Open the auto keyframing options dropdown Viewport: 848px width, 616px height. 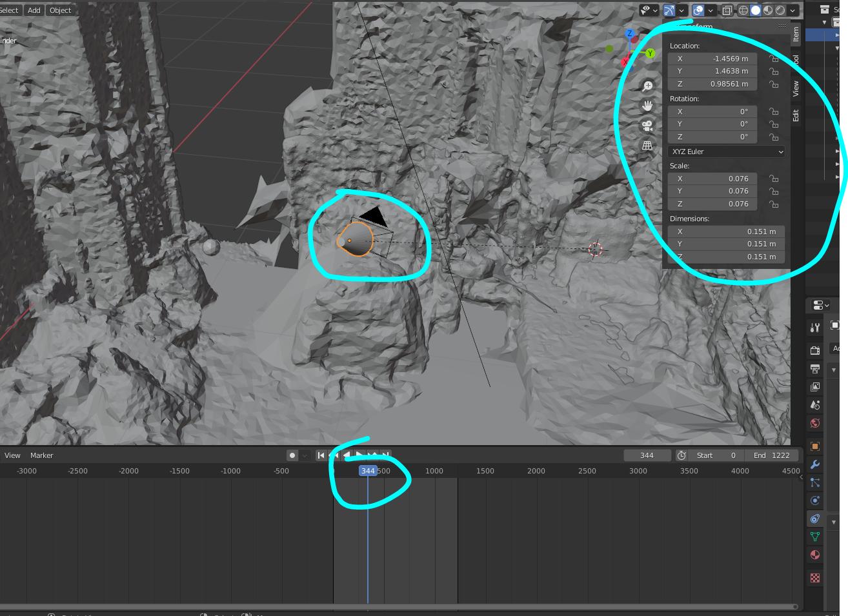coord(305,455)
